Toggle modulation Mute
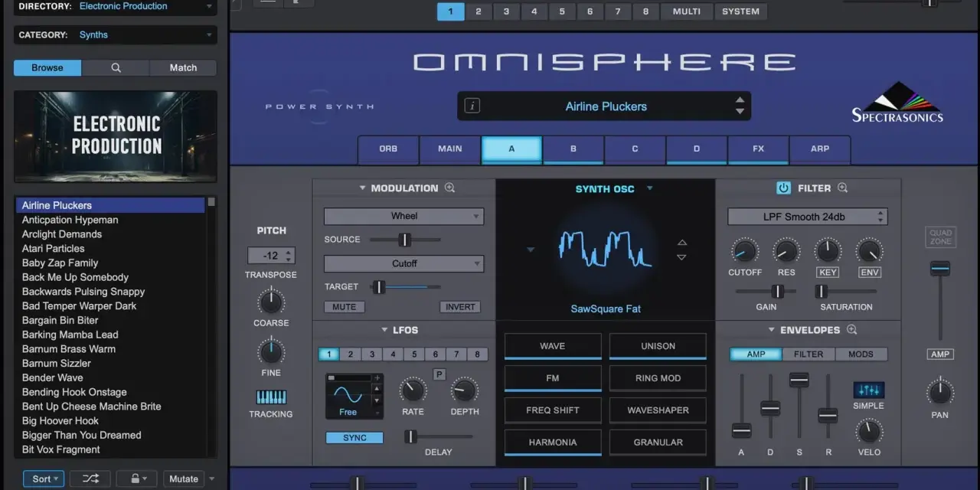 345,307
